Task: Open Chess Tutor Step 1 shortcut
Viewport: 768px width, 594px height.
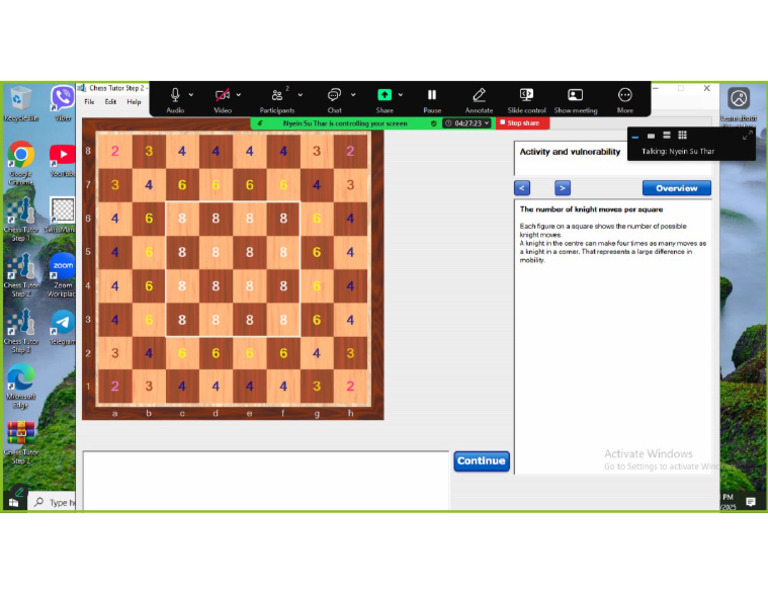Action: tap(21, 219)
